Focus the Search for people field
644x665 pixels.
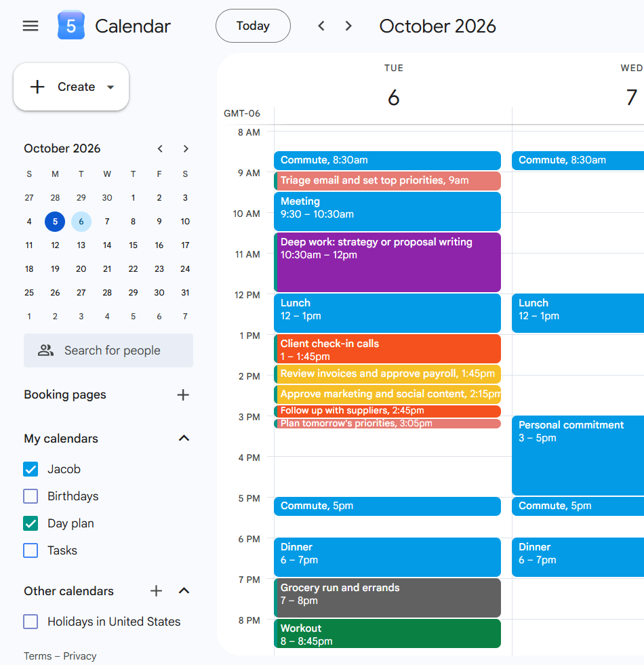[x=108, y=350]
